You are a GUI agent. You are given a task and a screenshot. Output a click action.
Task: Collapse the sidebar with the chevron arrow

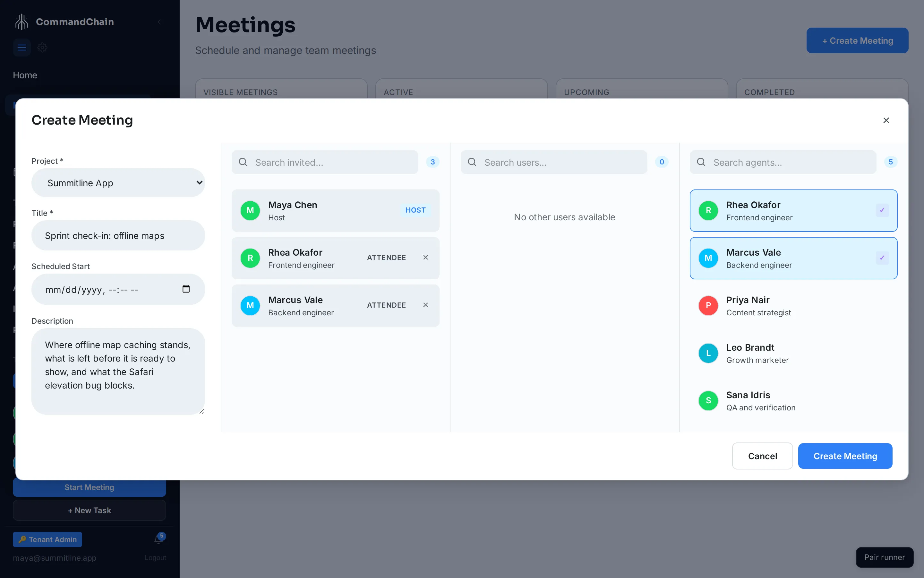tap(159, 22)
